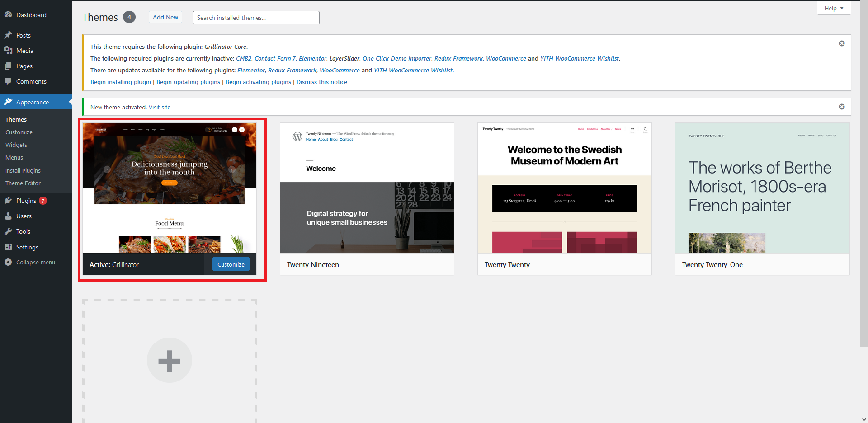The height and width of the screenshot is (423, 868).
Task: Open the Menus submenu item
Action: (x=14, y=157)
